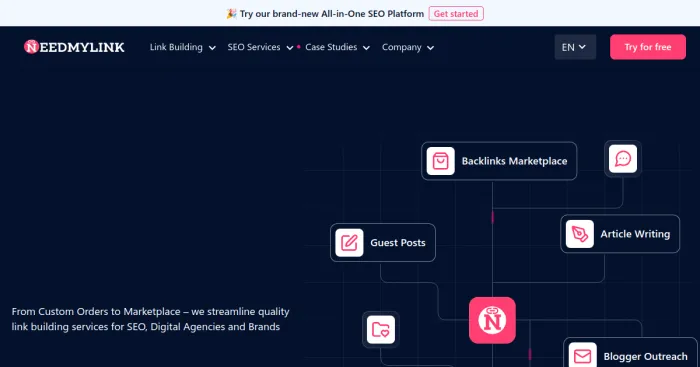Expand the SEO Services chevron
The width and height of the screenshot is (700, 367).
(x=290, y=48)
